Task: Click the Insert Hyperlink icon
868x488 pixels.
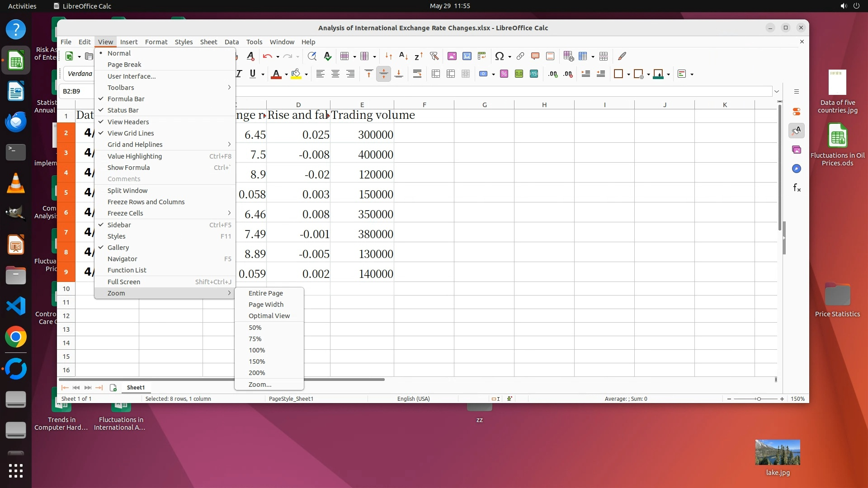Action: click(x=520, y=56)
